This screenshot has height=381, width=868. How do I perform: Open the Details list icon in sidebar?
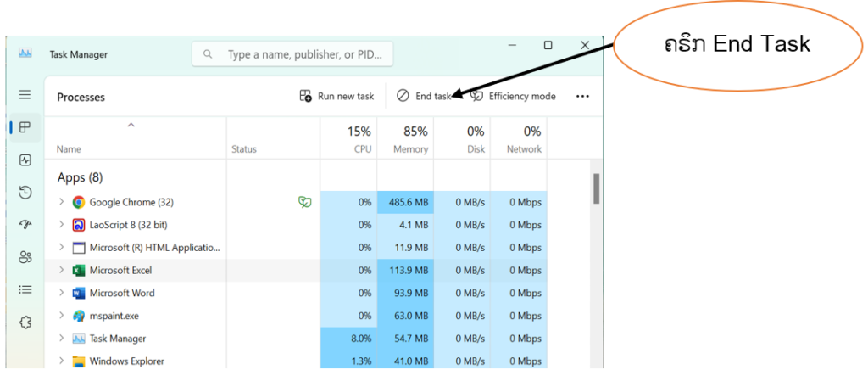click(25, 289)
